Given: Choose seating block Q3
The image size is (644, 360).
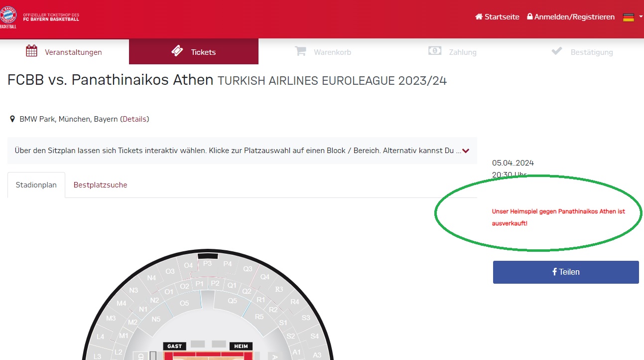Looking at the screenshot, I should [x=248, y=269].
